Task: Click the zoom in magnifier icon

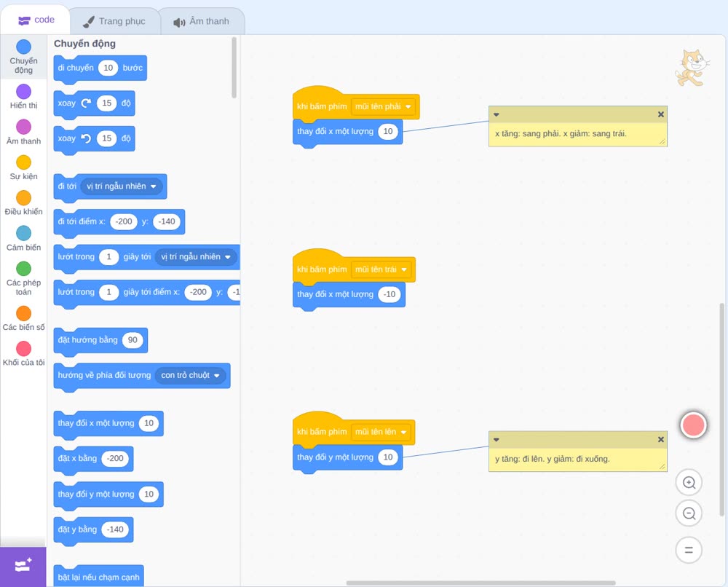Action: (x=689, y=483)
